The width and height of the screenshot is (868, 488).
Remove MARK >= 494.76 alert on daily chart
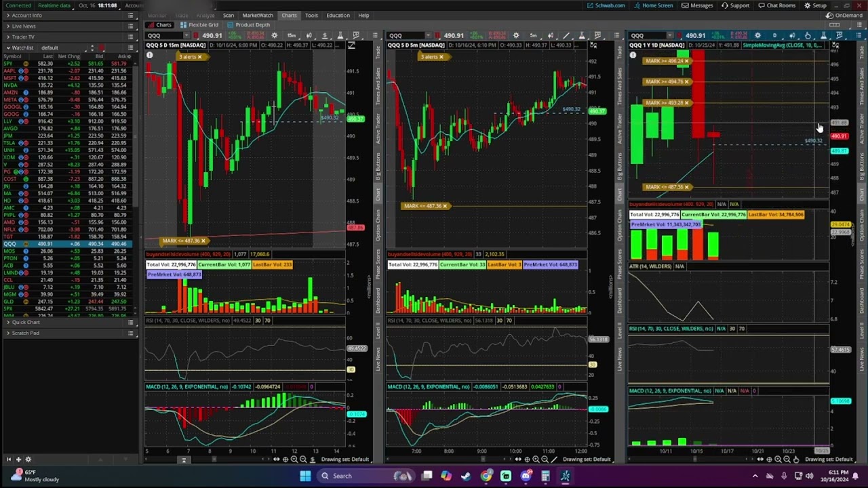[686, 82]
